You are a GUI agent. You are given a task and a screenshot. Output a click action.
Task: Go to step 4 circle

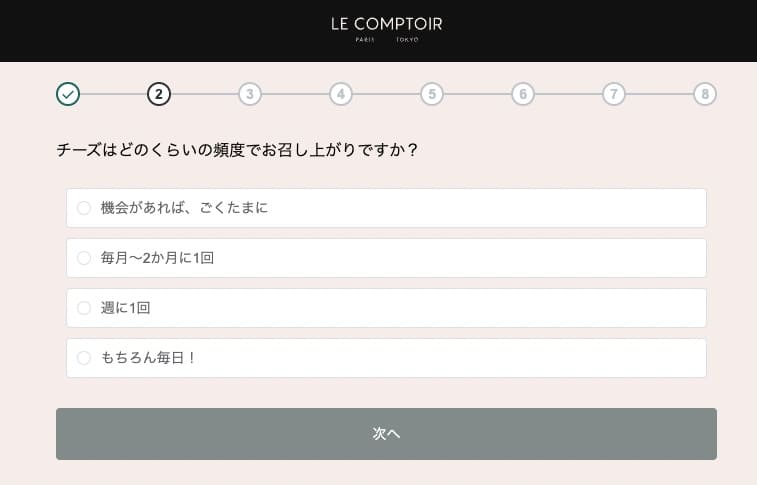[341, 94]
